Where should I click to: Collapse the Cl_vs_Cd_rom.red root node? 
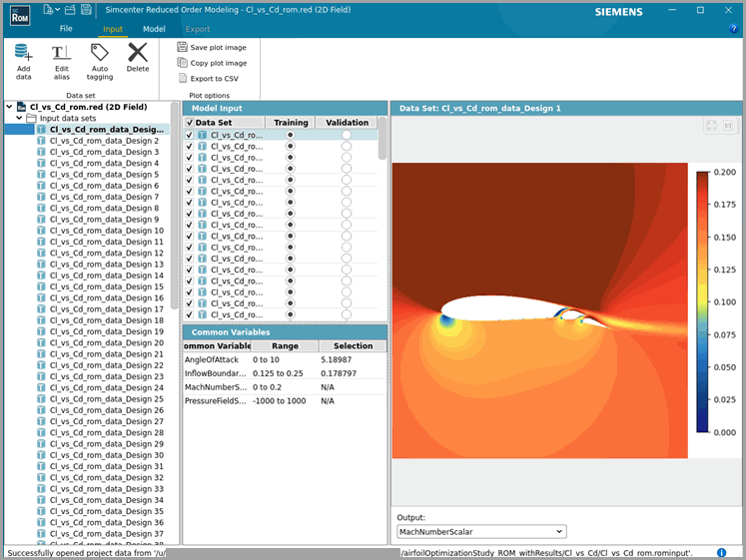coord(9,106)
